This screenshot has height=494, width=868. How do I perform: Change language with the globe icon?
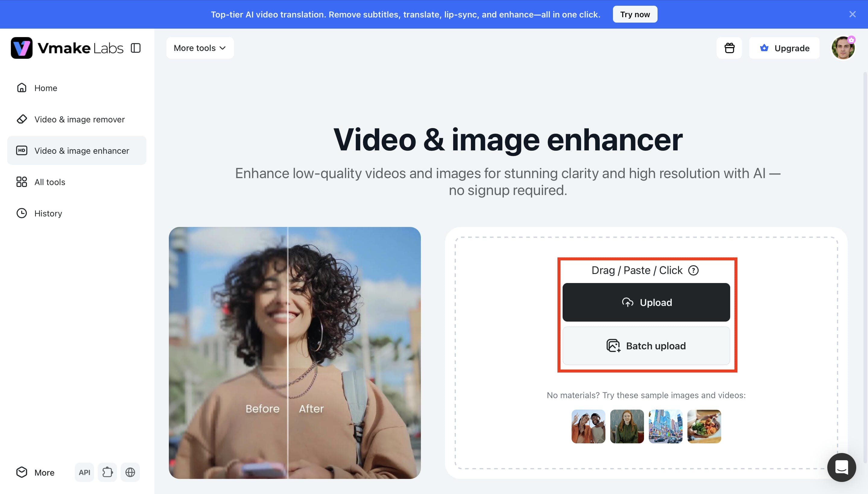click(130, 472)
